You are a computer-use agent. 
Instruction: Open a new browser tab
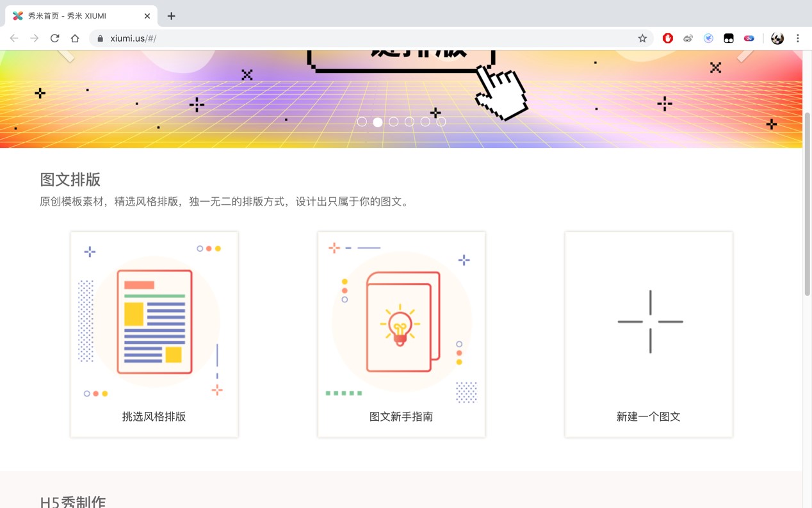pyautogui.click(x=171, y=16)
